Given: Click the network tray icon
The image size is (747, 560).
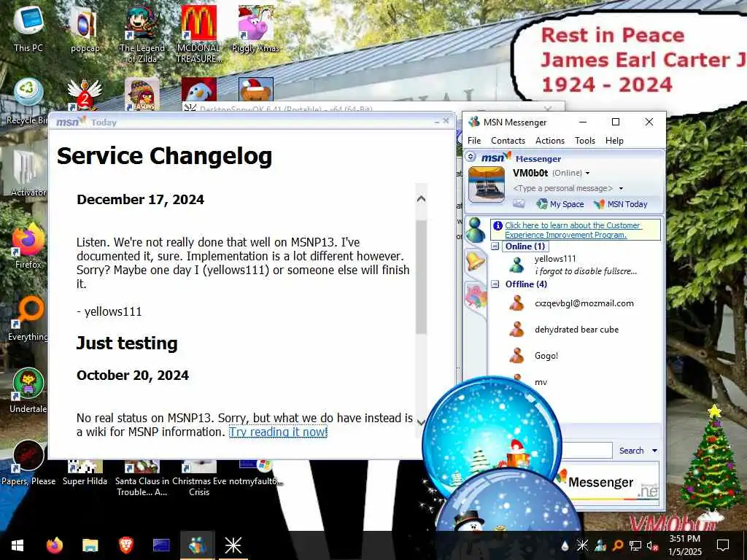Looking at the screenshot, I should [635, 545].
